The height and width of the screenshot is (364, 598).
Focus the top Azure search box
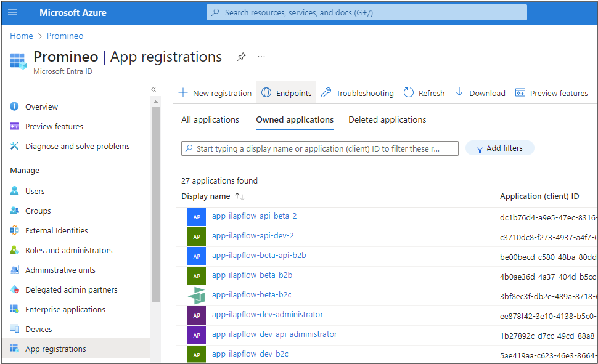(367, 12)
